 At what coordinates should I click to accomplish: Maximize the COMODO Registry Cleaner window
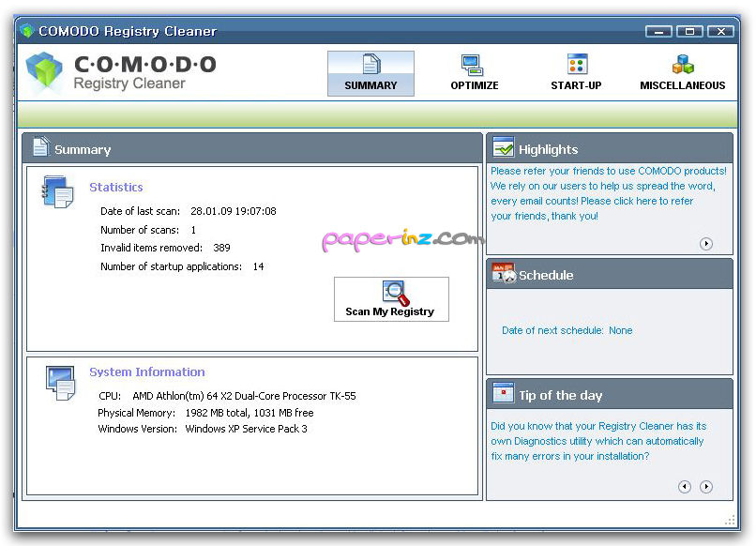(689, 31)
